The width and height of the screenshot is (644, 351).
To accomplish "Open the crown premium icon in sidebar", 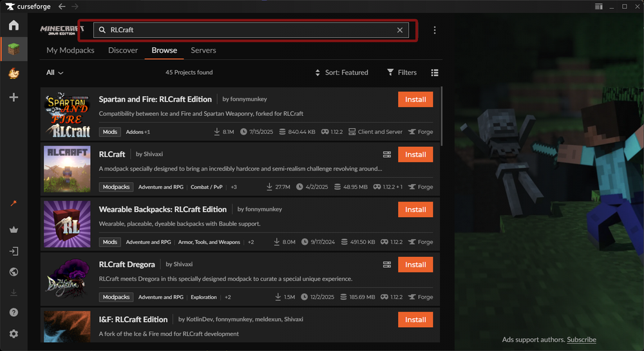I will pyautogui.click(x=14, y=229).
